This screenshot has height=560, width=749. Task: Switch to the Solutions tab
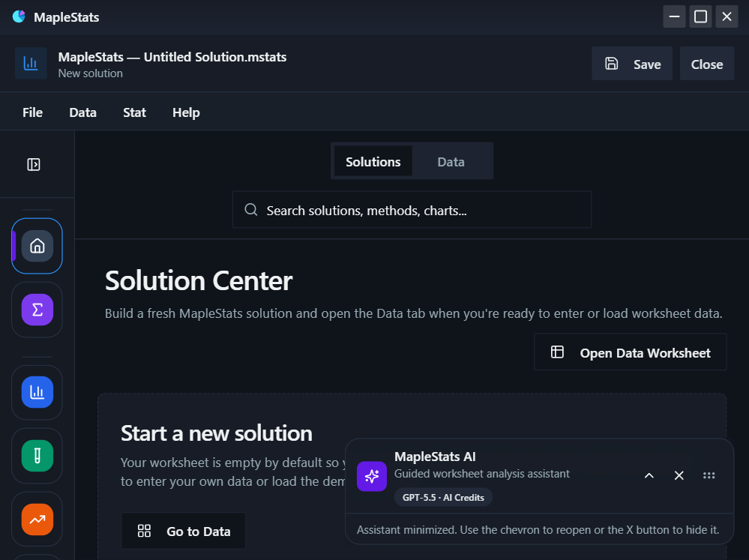pos(373,161)
